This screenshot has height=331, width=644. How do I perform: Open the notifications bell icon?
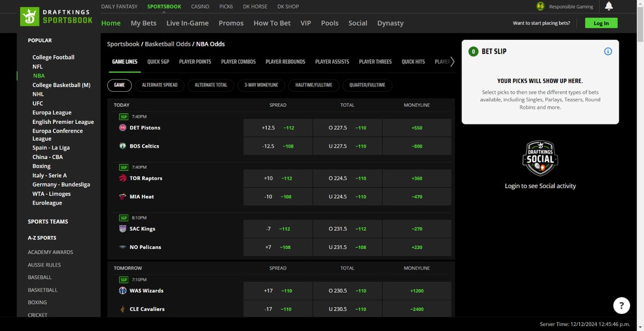click(609, 6)
